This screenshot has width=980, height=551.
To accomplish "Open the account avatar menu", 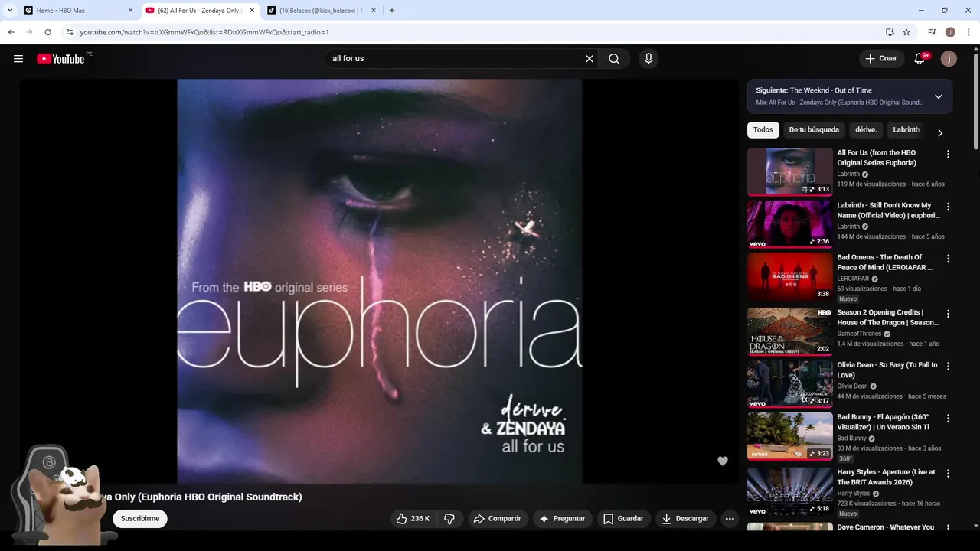I will tap(949, 59).
